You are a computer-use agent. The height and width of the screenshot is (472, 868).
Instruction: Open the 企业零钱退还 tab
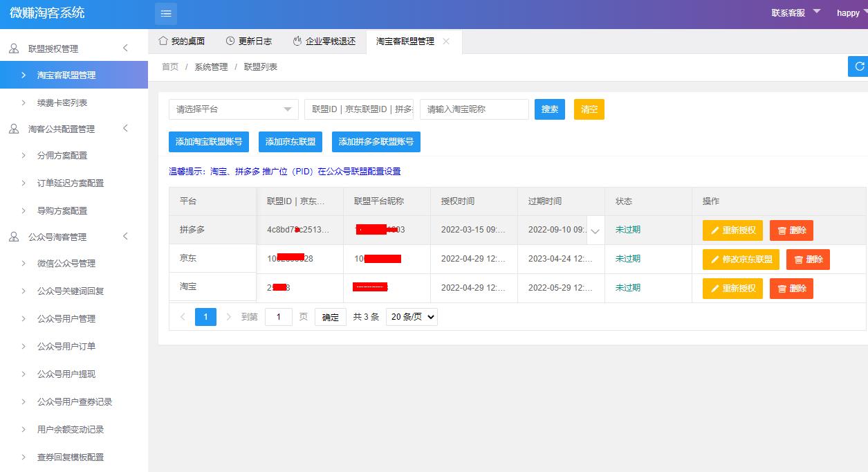pyautogui.click(x=324, y=42)
